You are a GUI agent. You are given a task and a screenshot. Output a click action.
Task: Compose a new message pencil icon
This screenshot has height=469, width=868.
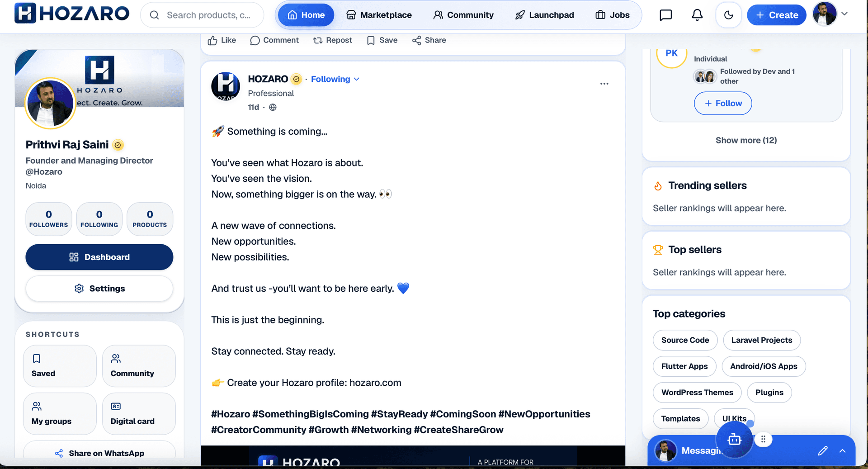tap(822, 450)
